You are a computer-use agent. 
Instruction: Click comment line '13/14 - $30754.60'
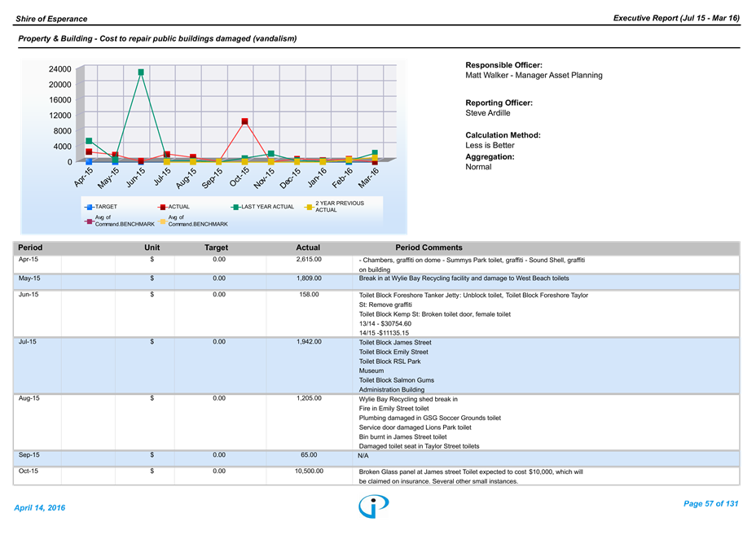(385, 323)
